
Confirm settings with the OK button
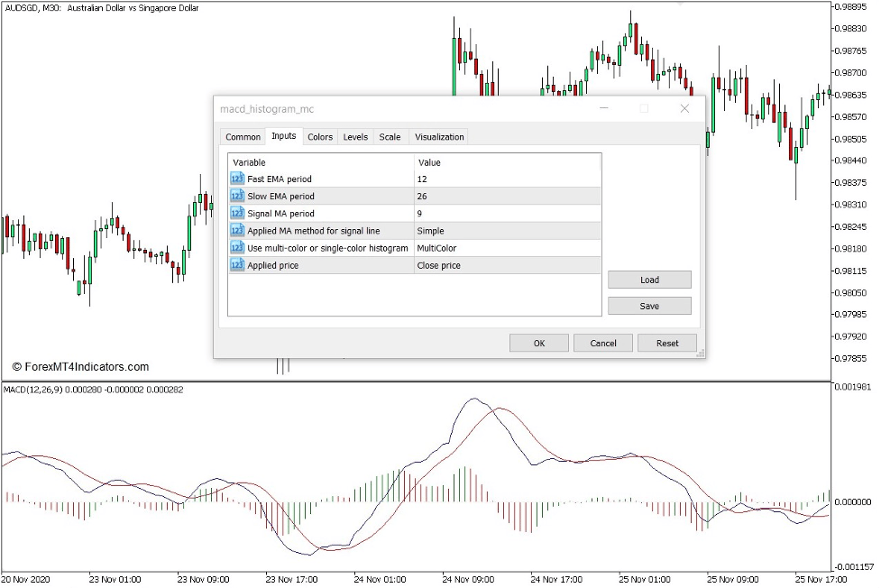[538, 343]
